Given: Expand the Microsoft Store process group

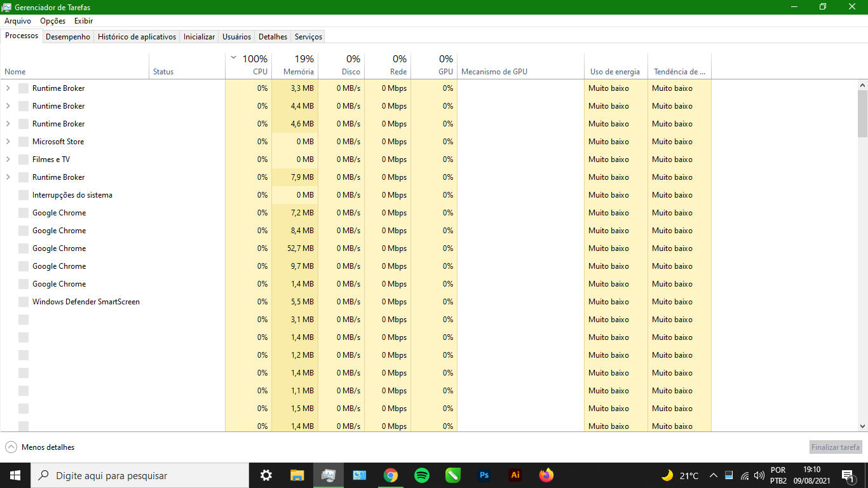Looking at the screenshot, I should (8, 142).
